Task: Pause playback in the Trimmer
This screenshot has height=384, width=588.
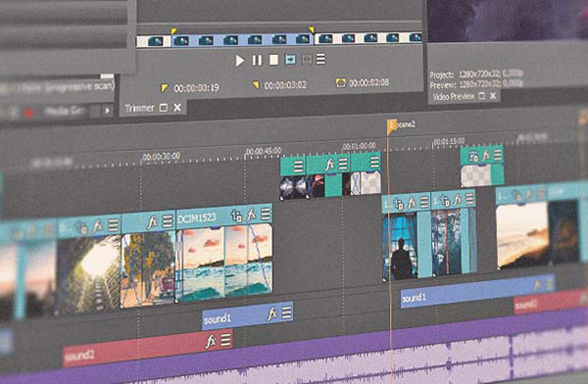Action: 257,60
